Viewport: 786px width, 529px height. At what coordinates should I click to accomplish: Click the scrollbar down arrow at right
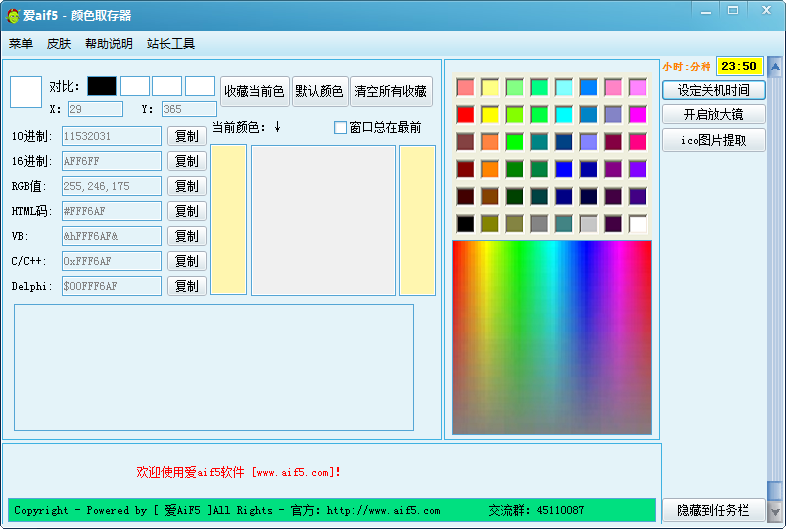tap(775, 511)
